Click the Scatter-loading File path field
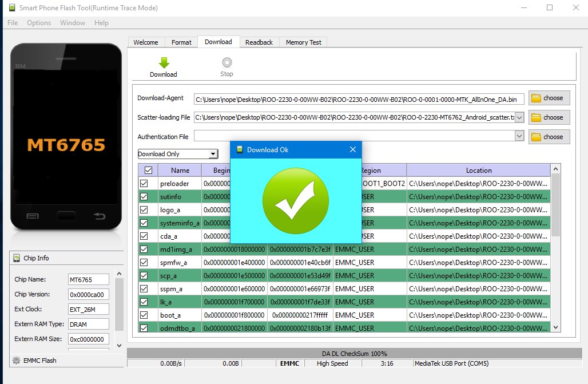Viewport: 588px width, 384px height. (355, 117)
